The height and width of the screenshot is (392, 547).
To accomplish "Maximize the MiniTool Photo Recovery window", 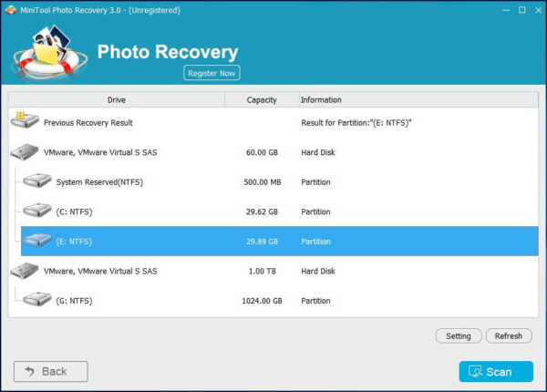I will click(x=521, y=10).
